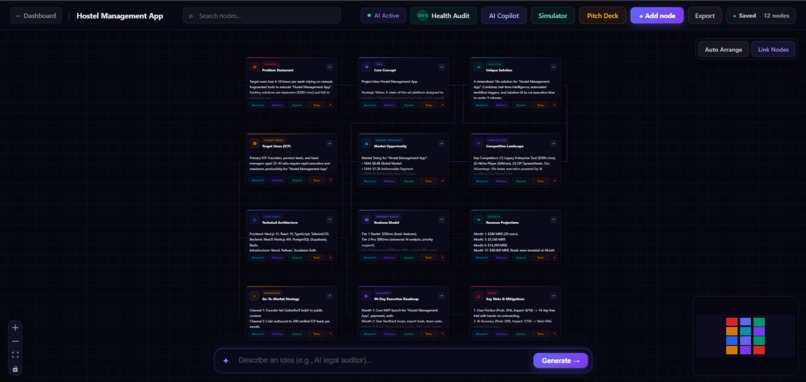Focus the Describe an idea input
The image size is (806, 382).
[x=383, y=360]
